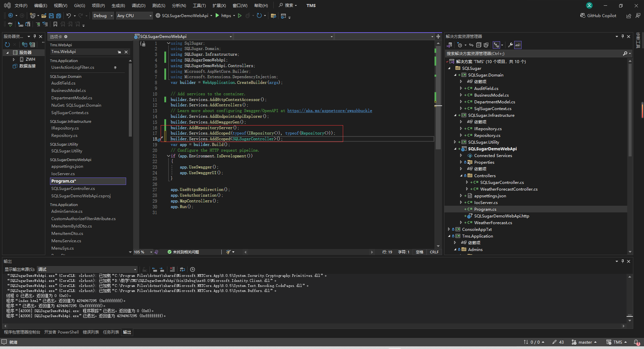Image resolution: width=644 pixels, height=349 pixels.
Task: Click the Find in Files folder icon
Action: click(273, 15)
